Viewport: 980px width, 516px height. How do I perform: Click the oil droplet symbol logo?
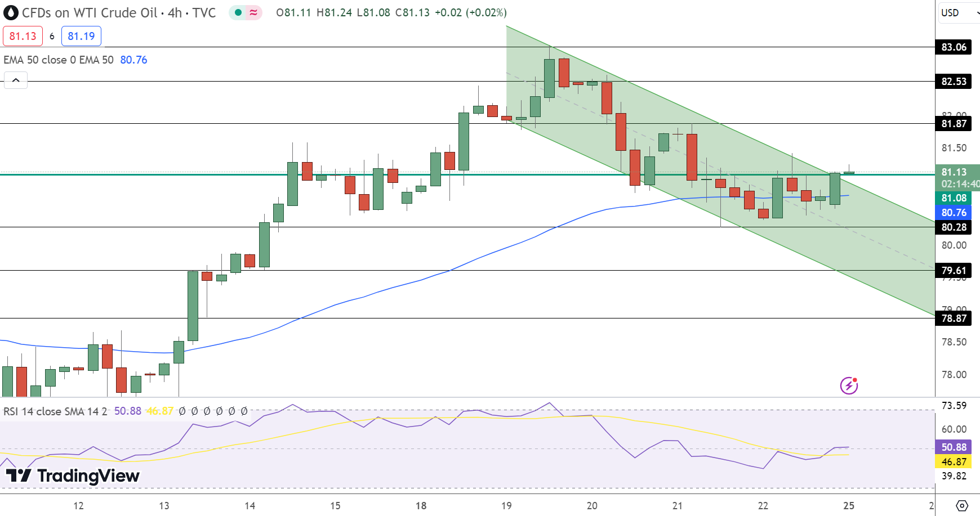pyautogui.click(x=10, y=12)
